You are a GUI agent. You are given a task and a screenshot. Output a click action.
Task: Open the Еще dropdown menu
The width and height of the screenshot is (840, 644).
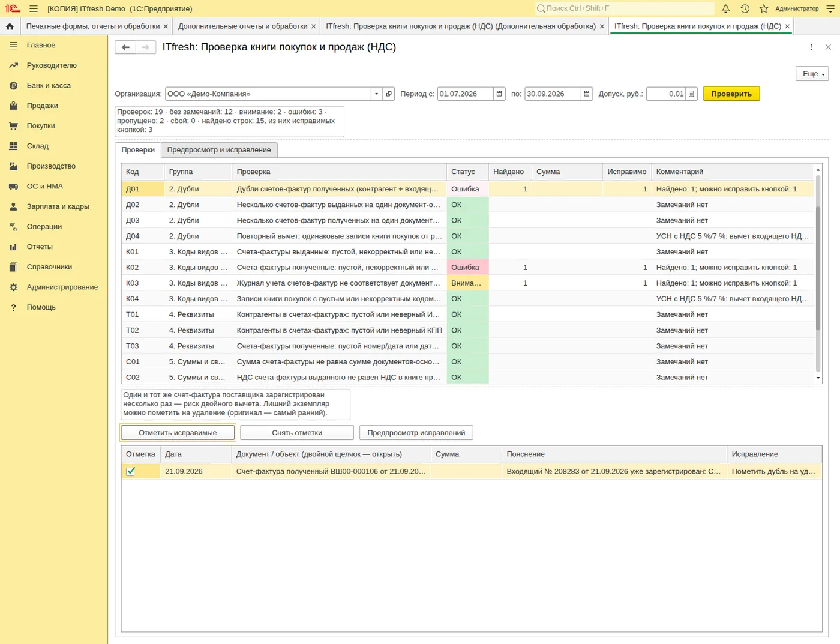pos(812,74)
